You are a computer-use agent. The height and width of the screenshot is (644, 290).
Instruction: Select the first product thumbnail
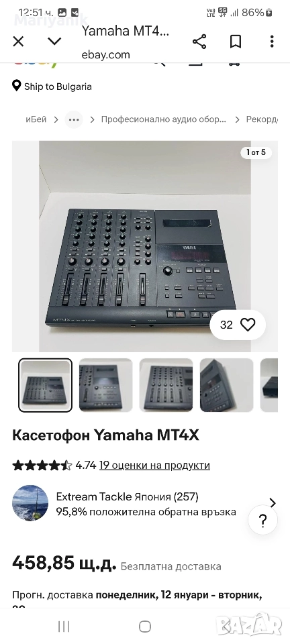pos(45,385)
